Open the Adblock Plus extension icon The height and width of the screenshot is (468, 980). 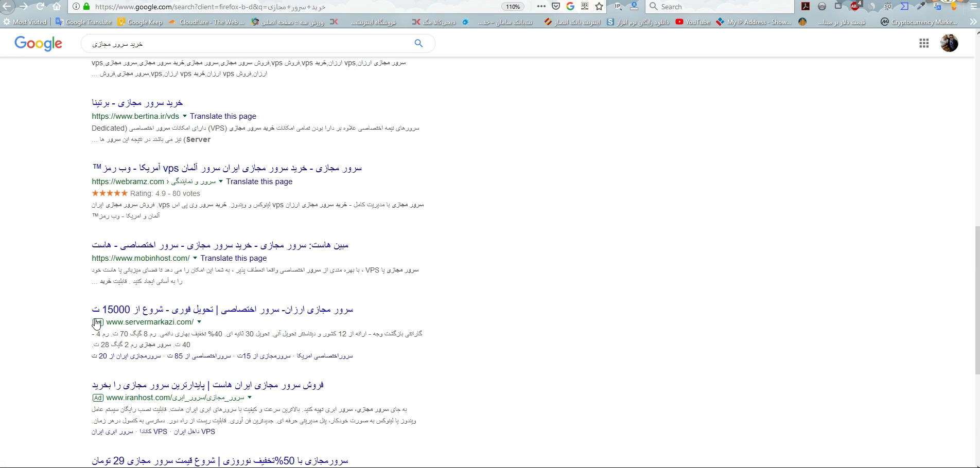click(855, 7)
